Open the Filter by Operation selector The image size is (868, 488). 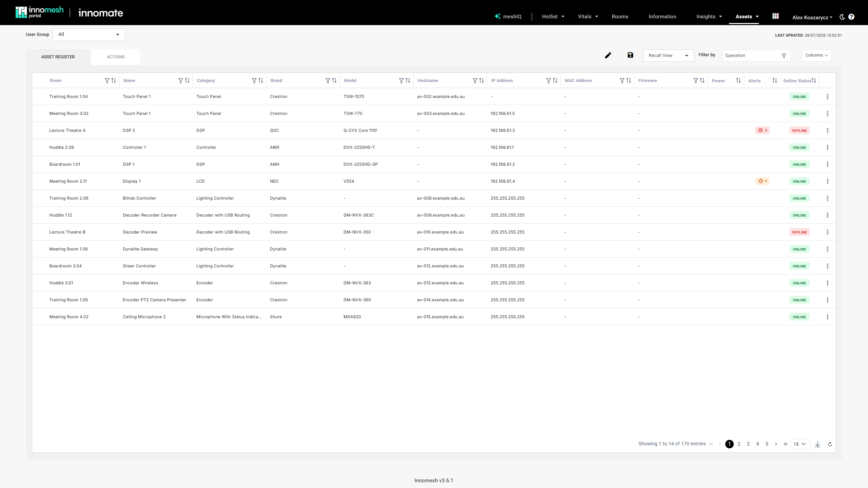click(756, 56)
